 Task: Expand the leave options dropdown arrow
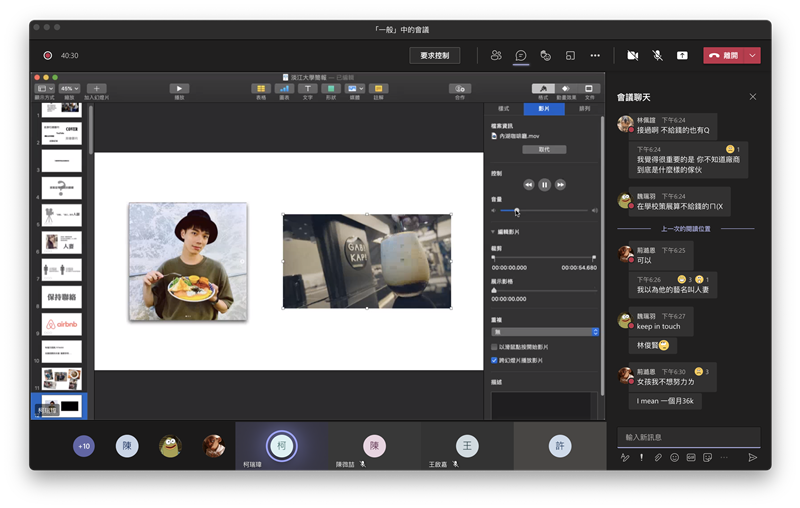coord(752,56)
